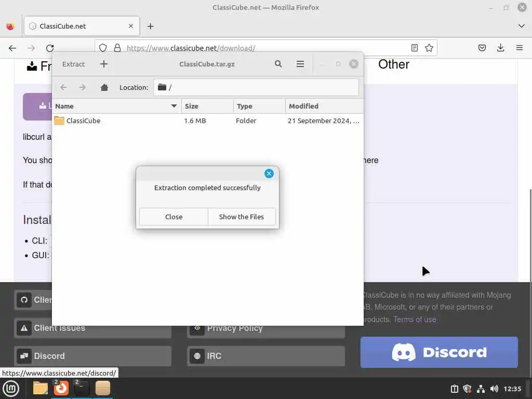This screenshot has width=532, height=399.
Task: Select the ClassiCube.net browser tab
Action: click(x=82, y=26)
